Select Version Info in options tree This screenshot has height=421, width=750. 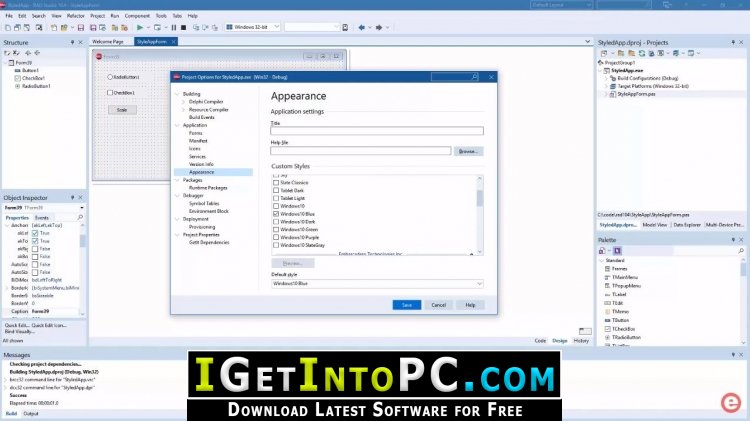201,164
